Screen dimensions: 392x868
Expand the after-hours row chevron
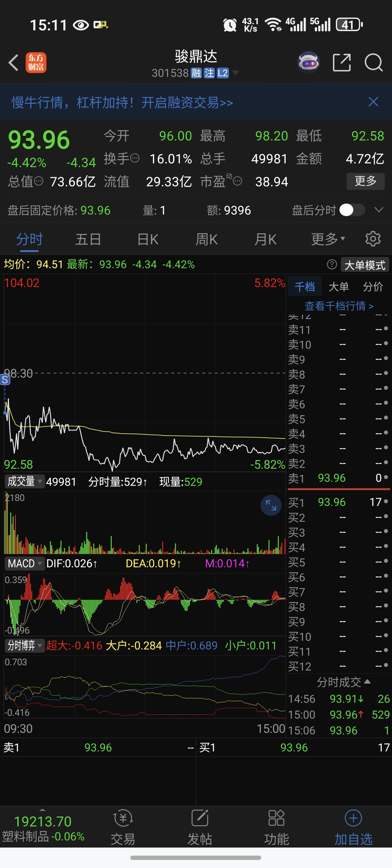coord(379,210)
